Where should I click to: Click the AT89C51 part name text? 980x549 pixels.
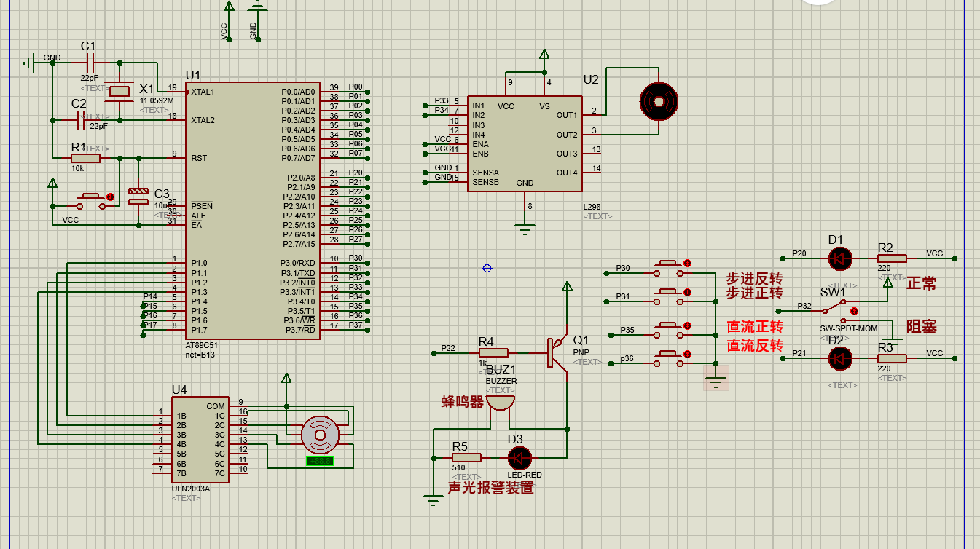pyautogui.click(x=202, y=346)
